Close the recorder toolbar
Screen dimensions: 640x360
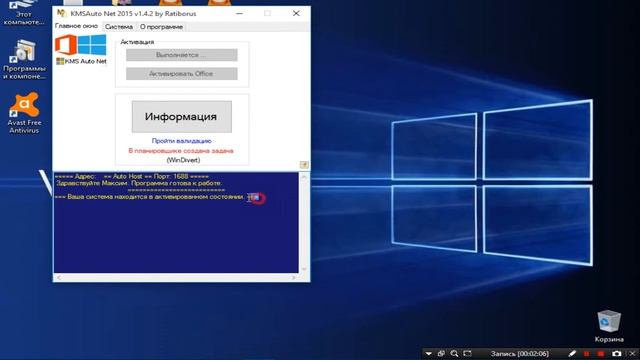633,353
